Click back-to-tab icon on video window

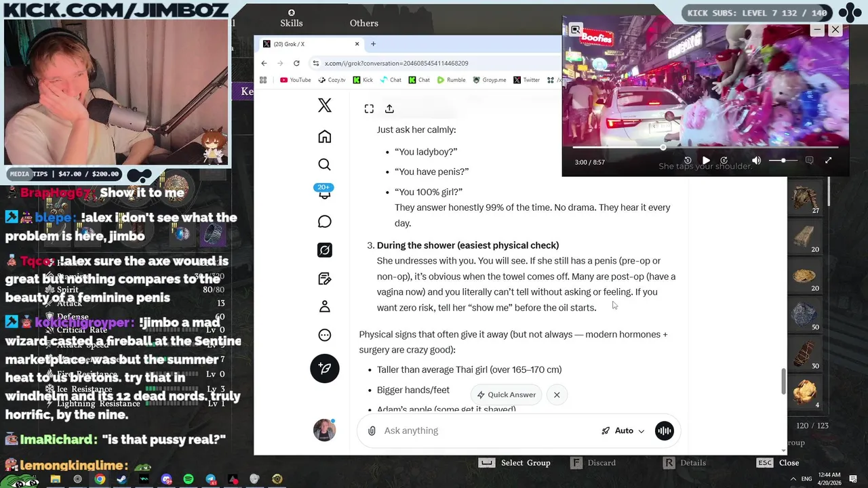pos(576,30)
